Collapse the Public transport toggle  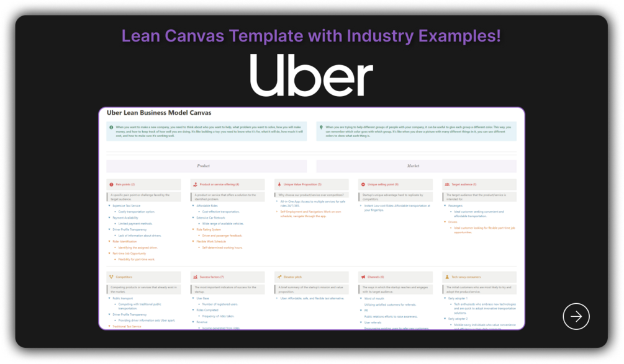point(109,298)
